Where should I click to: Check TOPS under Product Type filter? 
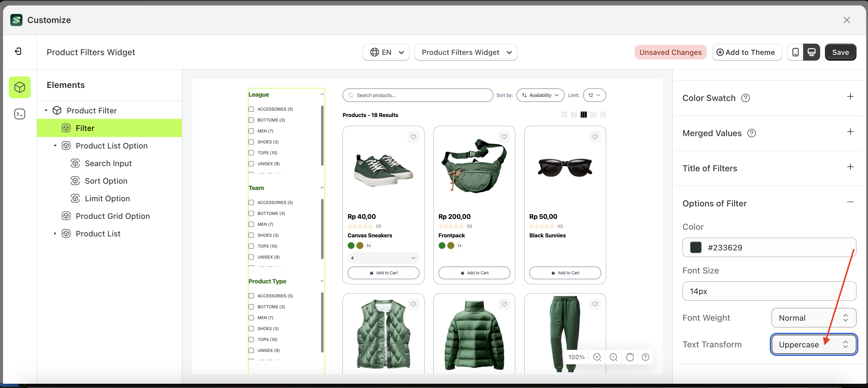251,339
